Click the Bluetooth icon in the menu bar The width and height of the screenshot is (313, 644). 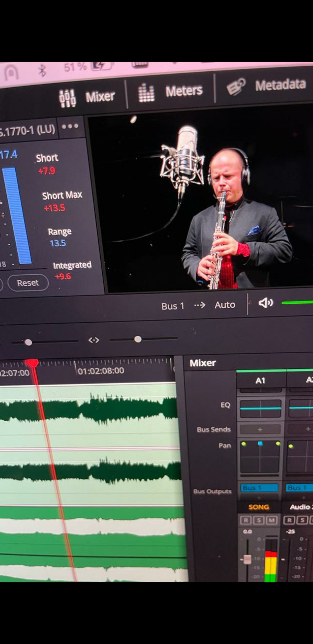pos(43,70)
